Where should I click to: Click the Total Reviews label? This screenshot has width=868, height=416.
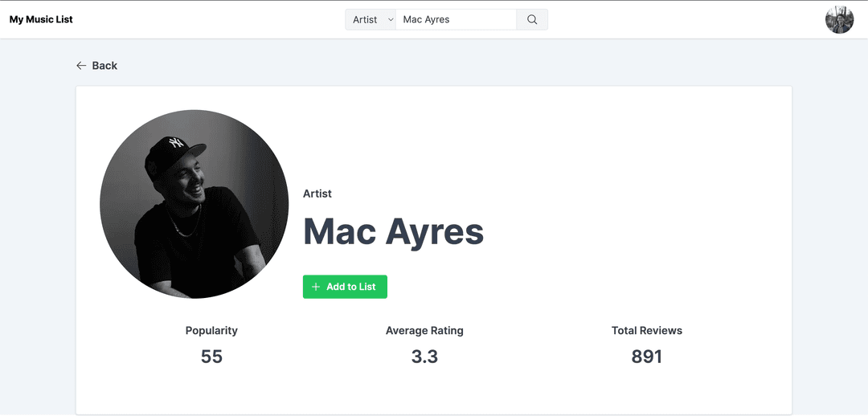coord(646,330)
